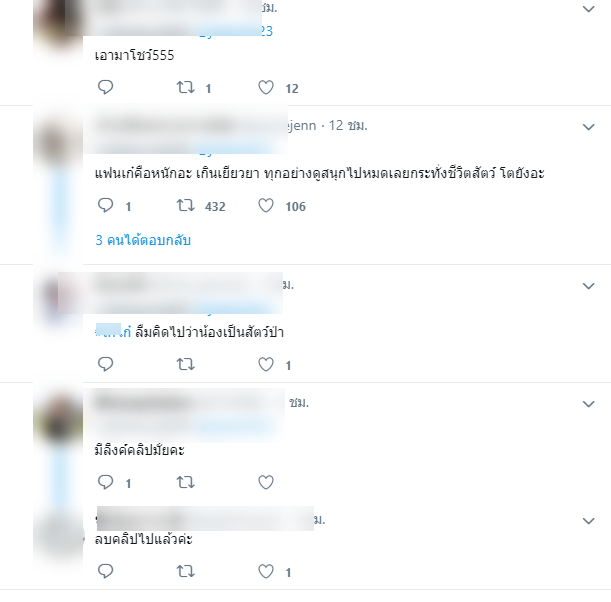Retweet the เอามาโชว์555 tweet

pyautogui.click(x=185, y=87)
